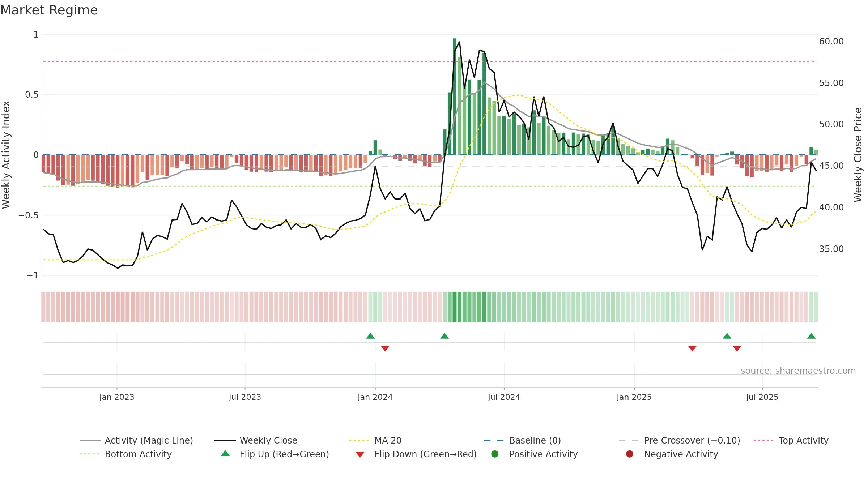Click the last green flip-up triangle at far right
Screen dimensions: 868x488
[811, 336]
